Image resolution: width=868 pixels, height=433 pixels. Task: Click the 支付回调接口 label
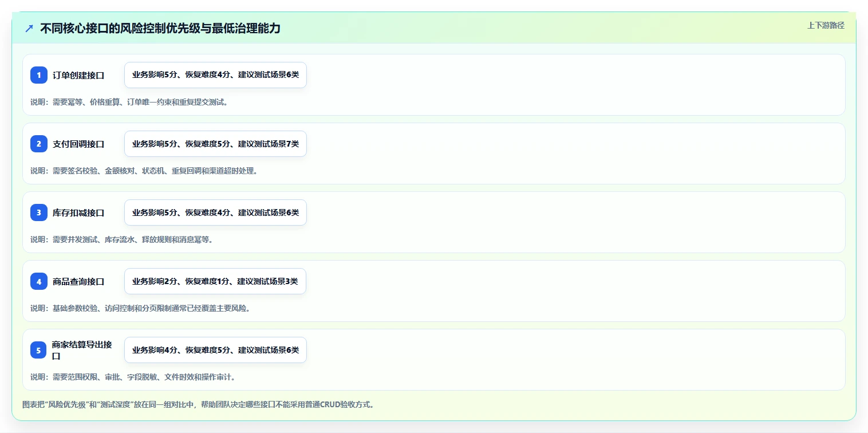click(x=78, y=144)
